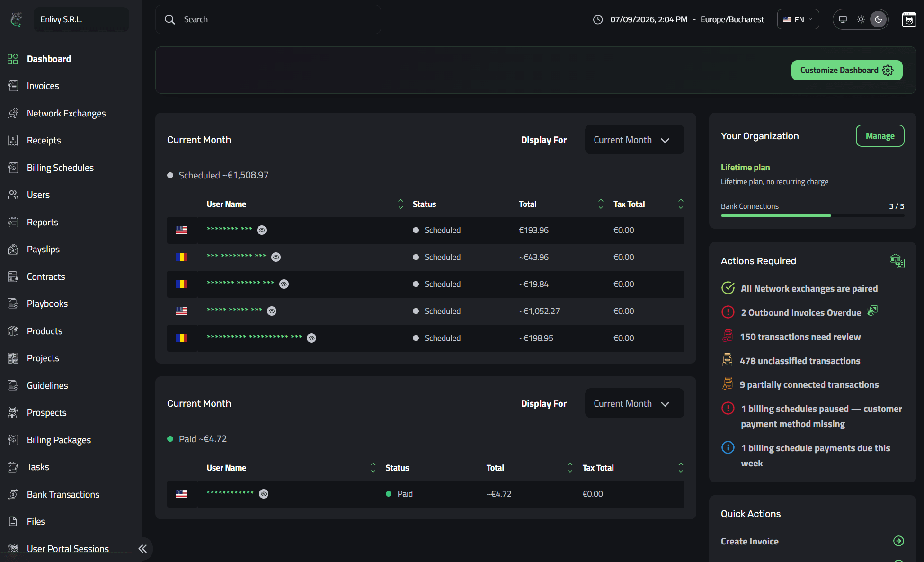Reveal masked name in the ~€43.96 row
The image size is (924, 562).
tap(276, 257)
